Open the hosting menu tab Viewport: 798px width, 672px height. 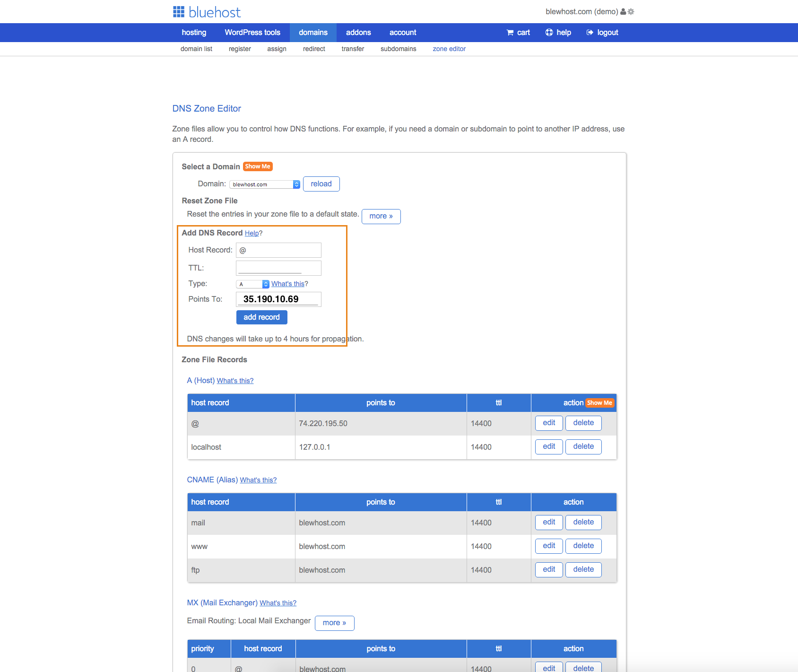click(x=194, y=33)
